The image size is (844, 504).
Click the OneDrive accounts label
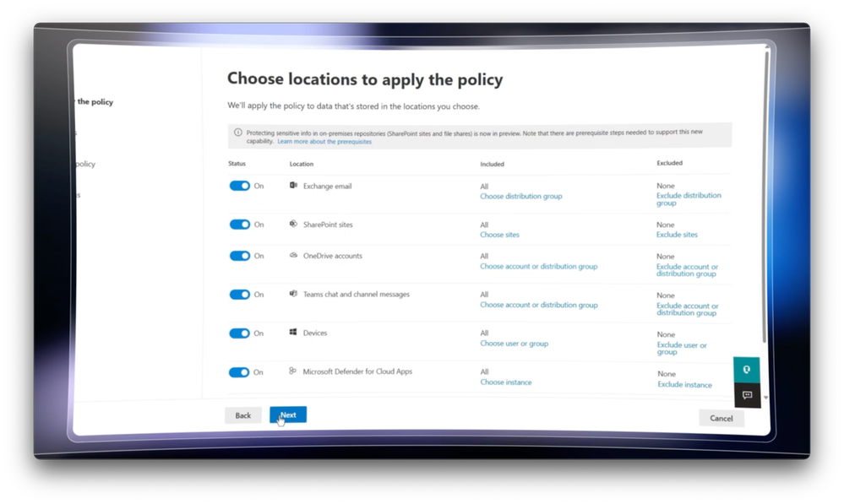tap(333, 256)
